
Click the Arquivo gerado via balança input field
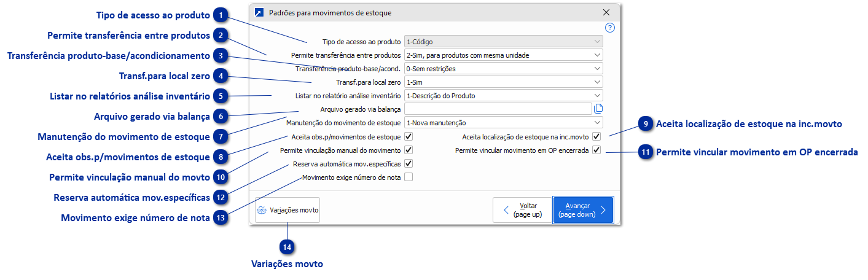coord(498,109)
